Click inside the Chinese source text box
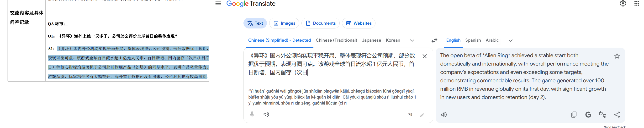 click(x=332, y=64)
